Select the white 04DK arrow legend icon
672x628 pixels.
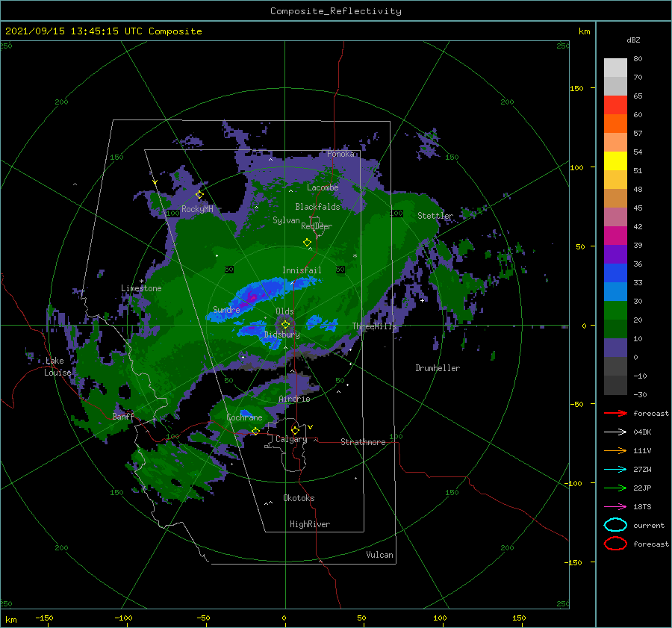click(615, 432)
